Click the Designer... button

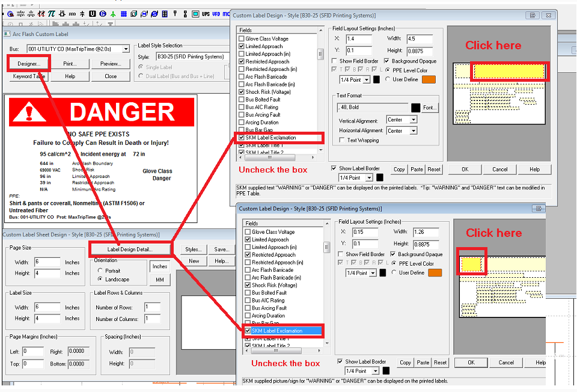pyautogui.click(x=29, y=64)
